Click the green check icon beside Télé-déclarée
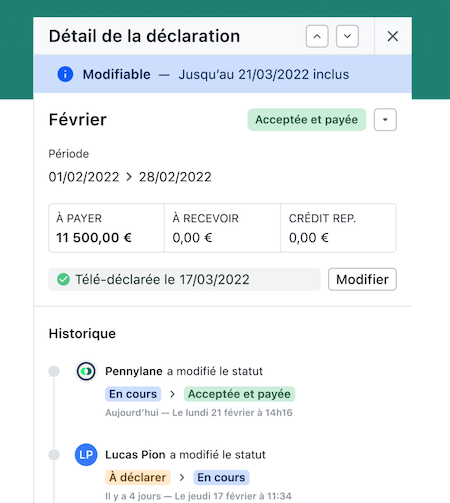 coord(63,279)
